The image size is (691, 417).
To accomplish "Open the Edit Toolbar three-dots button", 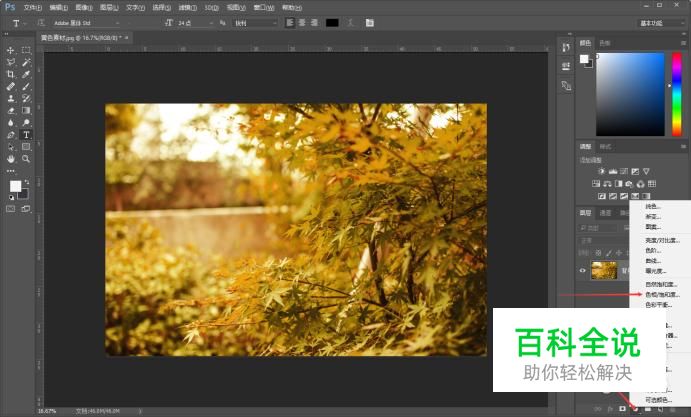I will 11,171.
